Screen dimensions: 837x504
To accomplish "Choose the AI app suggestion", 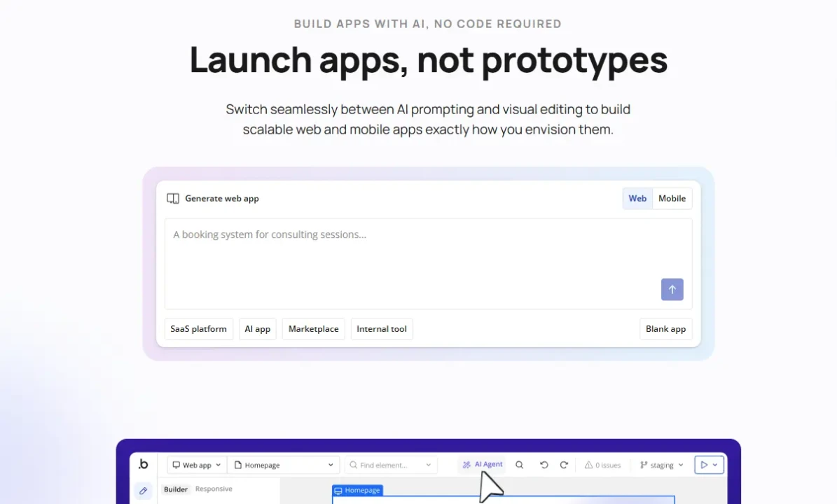I will click(x=257, y=329).
